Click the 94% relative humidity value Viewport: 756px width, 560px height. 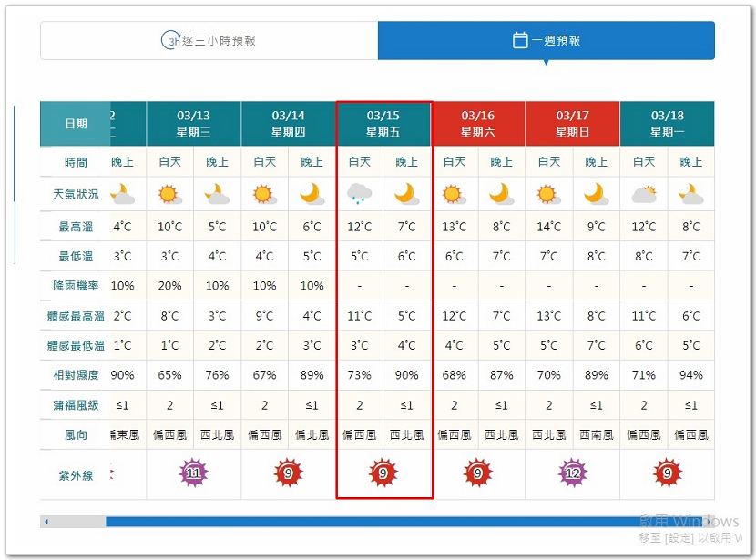point(691,375)
